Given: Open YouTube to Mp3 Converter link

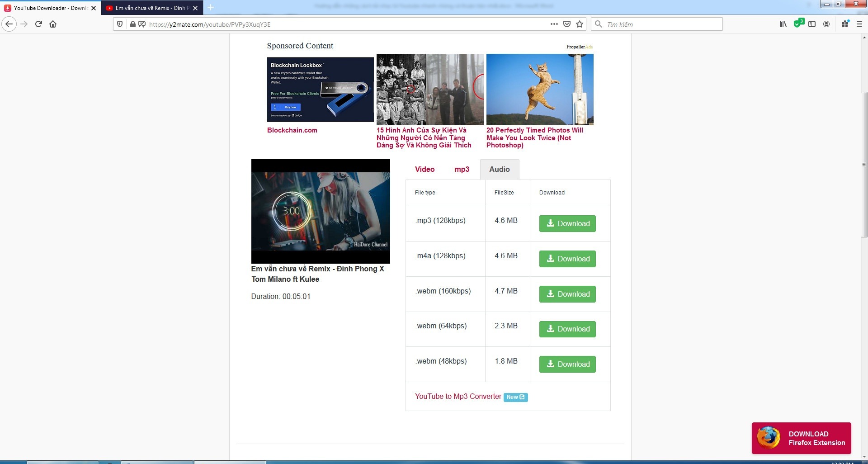Looking at the screenshot, I should (x=458, y=396).
